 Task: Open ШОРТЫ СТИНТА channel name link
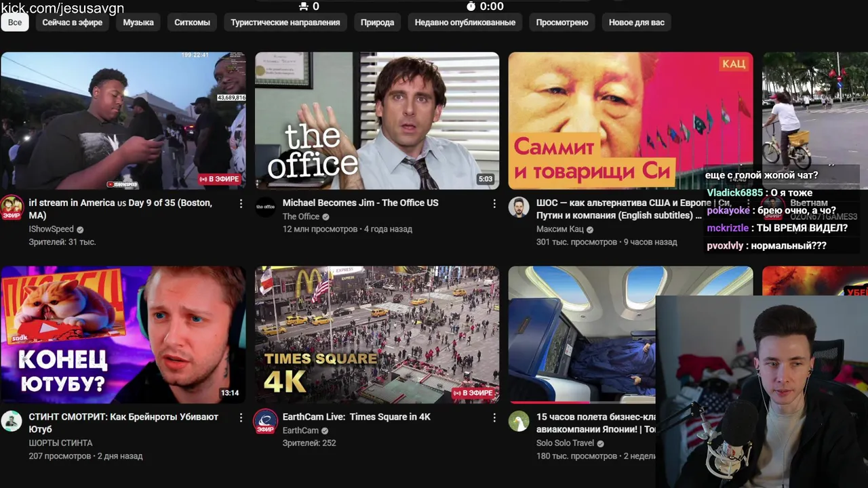tap(60, 443)
